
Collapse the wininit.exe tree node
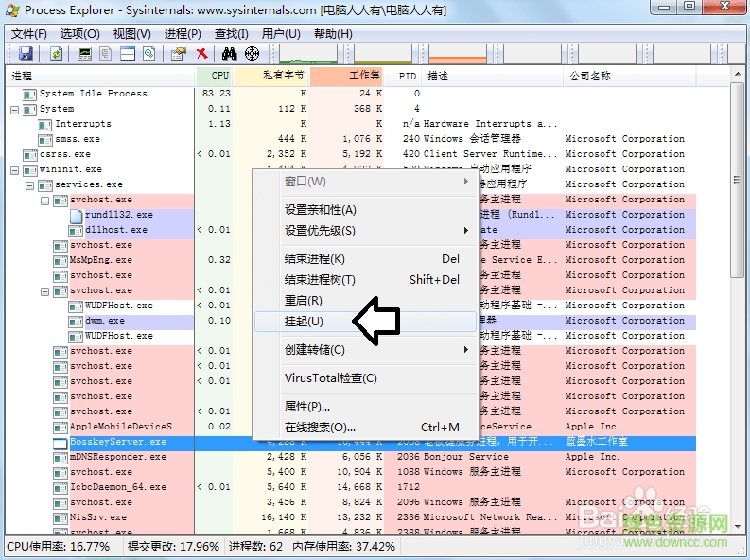[14, 169]
